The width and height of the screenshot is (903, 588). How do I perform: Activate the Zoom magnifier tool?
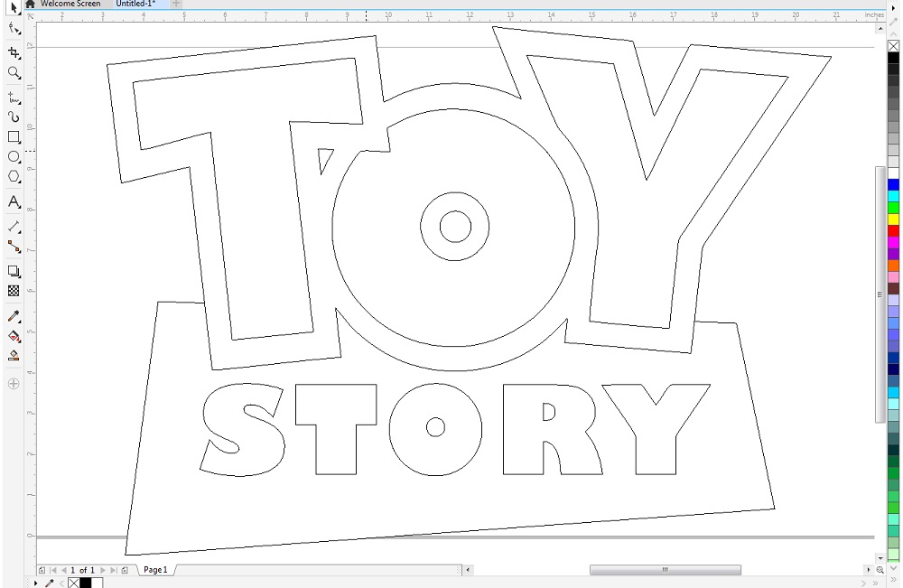click(x=14, y=72)
